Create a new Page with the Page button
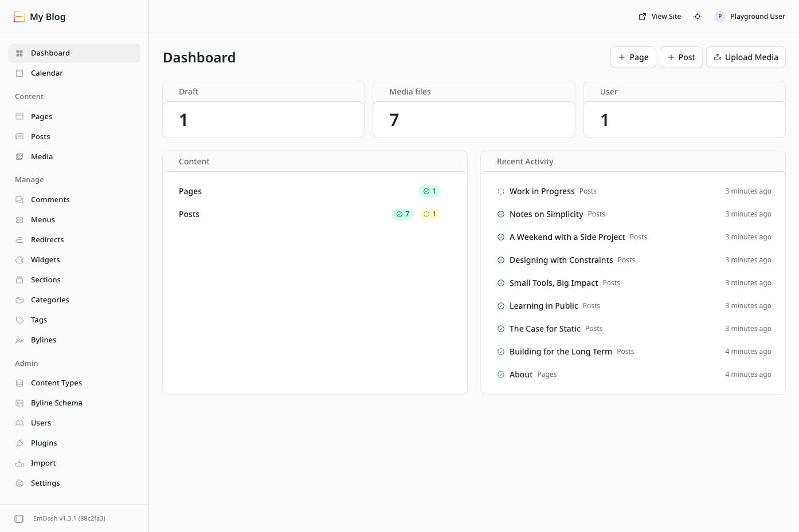The width and height of the screenshot is (799, 532). 633,57
